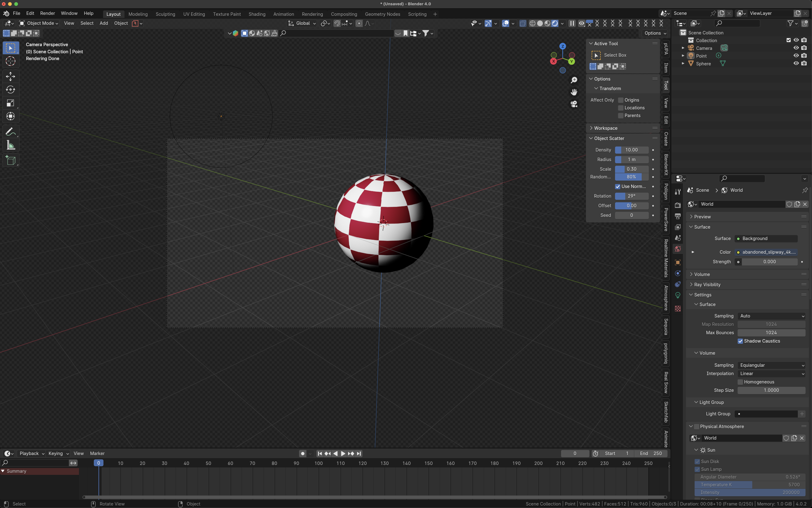Open the Texture properties checker icon
The height and width of the screenshot is (508, 812).
(678, 309)
